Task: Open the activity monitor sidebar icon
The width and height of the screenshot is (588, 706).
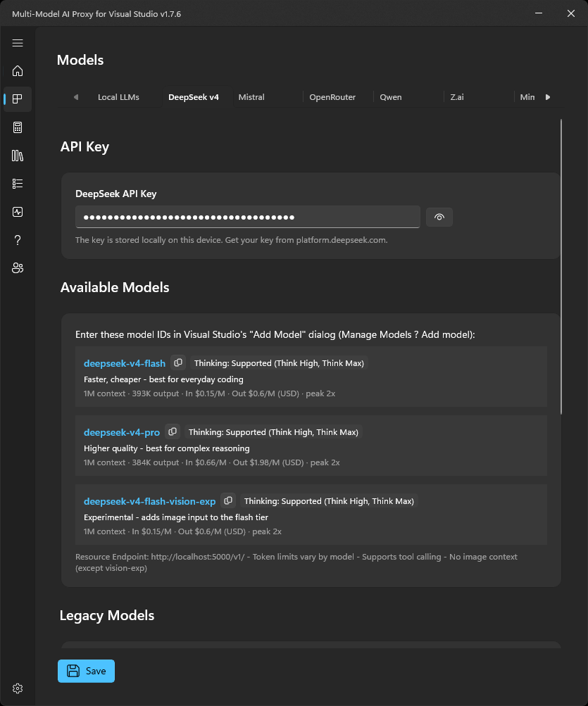Action: pyautogui.click(x=18, y=212)
